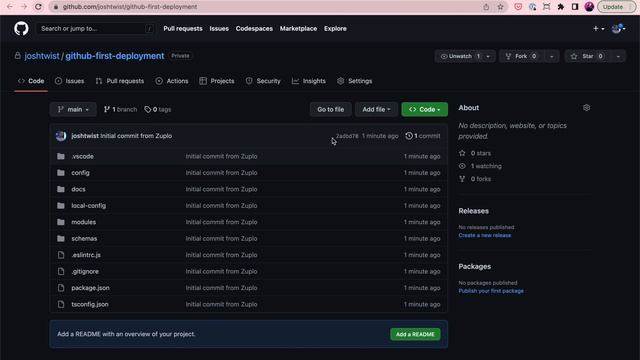Open Codespaces in top navigation
The image size is (640, 360).
254,29
